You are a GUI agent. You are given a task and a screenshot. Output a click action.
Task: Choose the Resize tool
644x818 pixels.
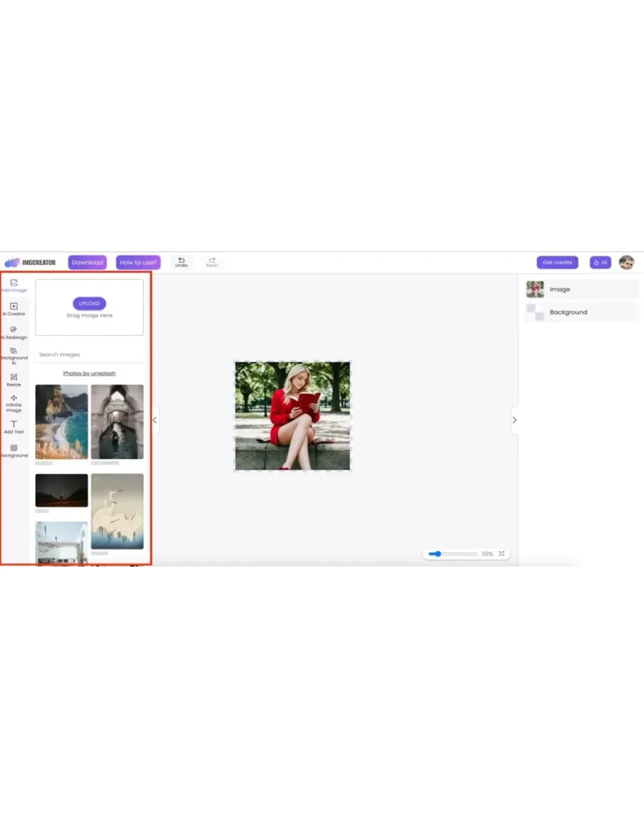pyautogui.click(x=13, y=380)
